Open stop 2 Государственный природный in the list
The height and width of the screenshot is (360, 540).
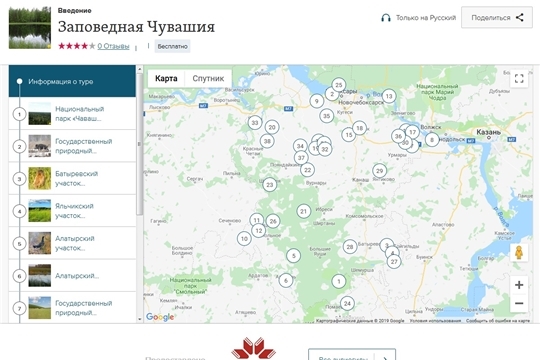tap(72, 146)
